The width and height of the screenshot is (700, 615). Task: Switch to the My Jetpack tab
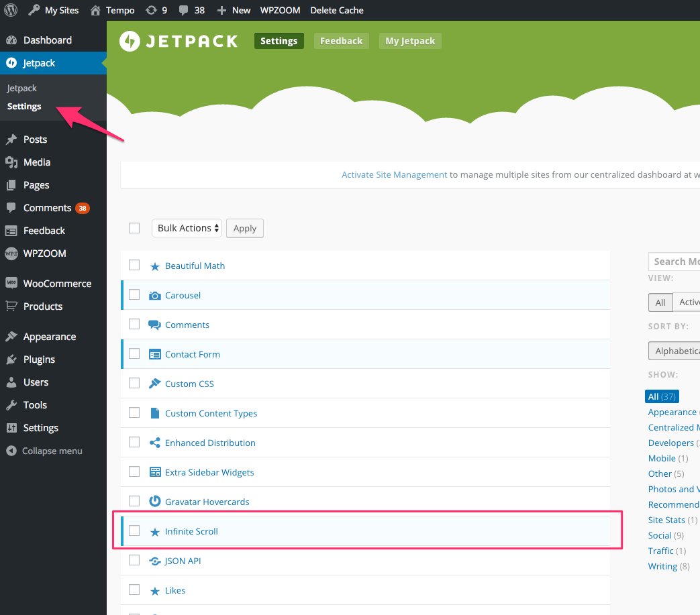point(410,41)
